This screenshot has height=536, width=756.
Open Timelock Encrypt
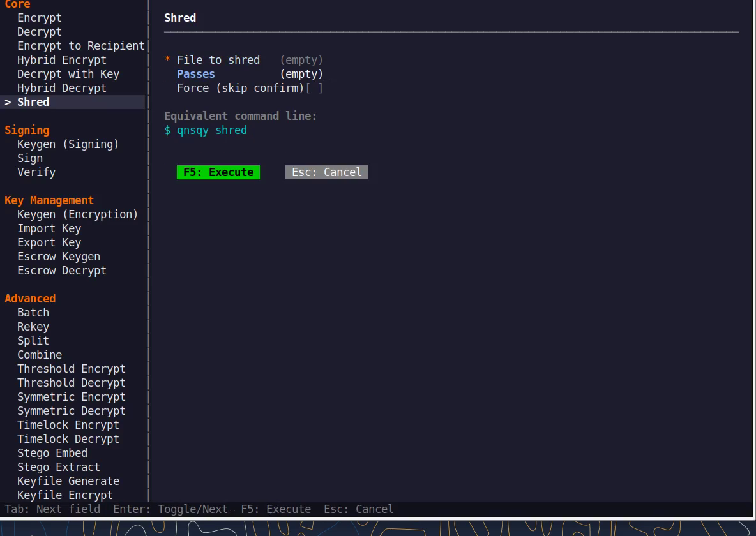pos(68,424)
